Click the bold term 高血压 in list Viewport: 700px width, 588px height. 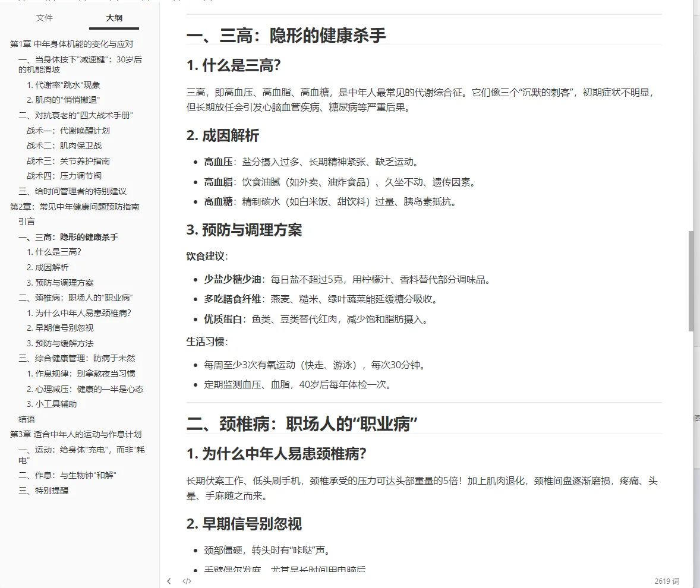pos(218,162)
